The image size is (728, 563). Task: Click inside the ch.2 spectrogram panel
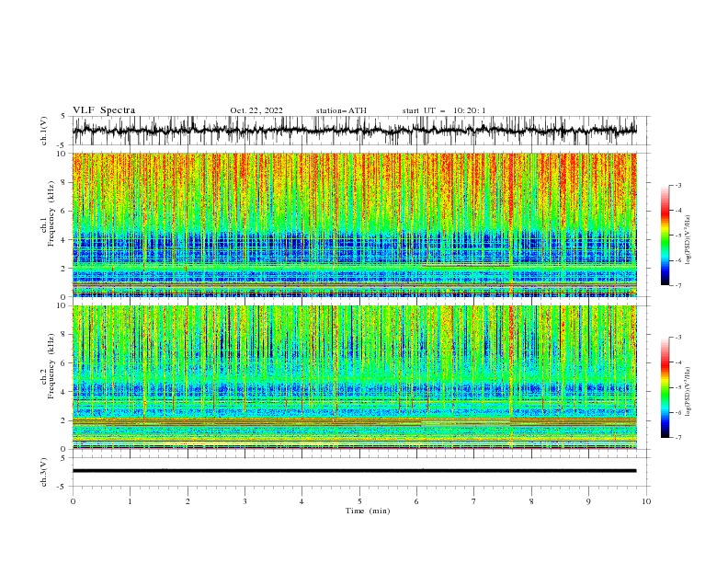(354, 377)
